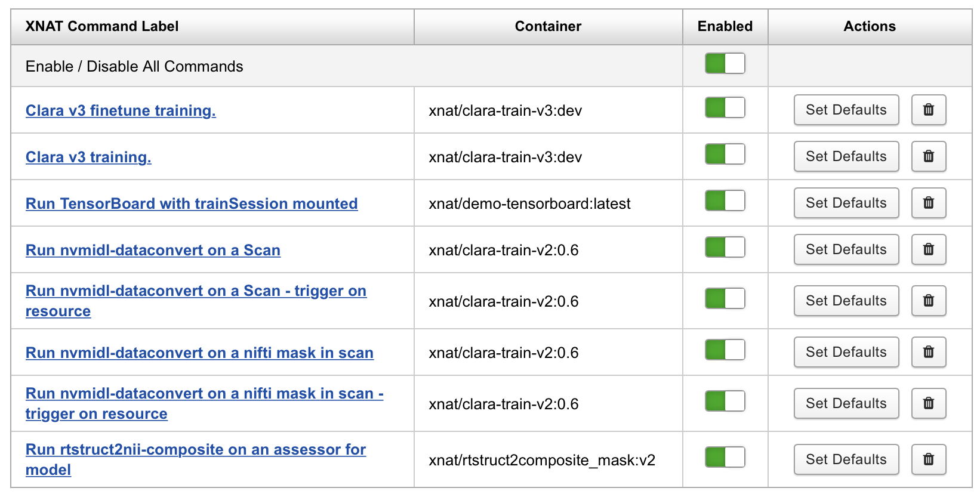Open the Clara v3 finetune training link
This screenshot has width=980, height=494.
click(121, 110)
